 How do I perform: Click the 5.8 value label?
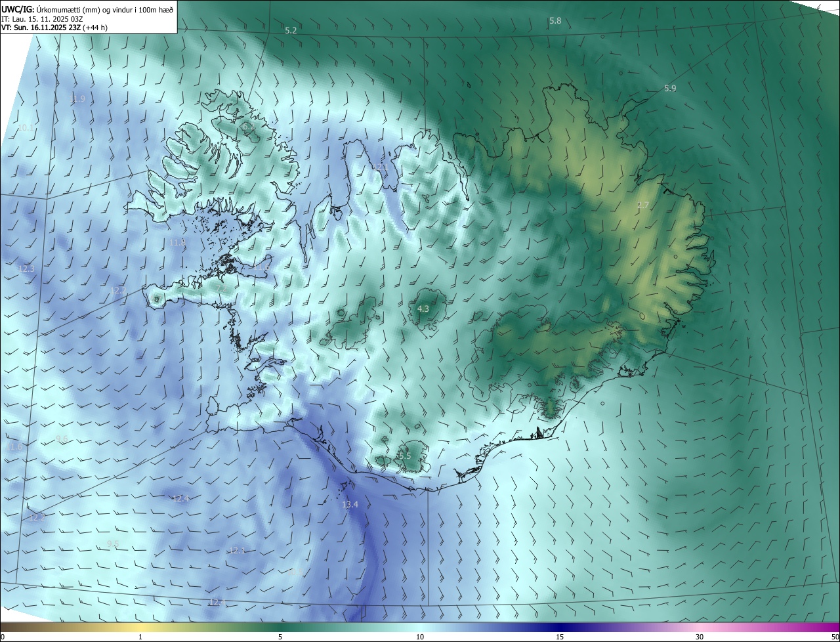point(555,21)
